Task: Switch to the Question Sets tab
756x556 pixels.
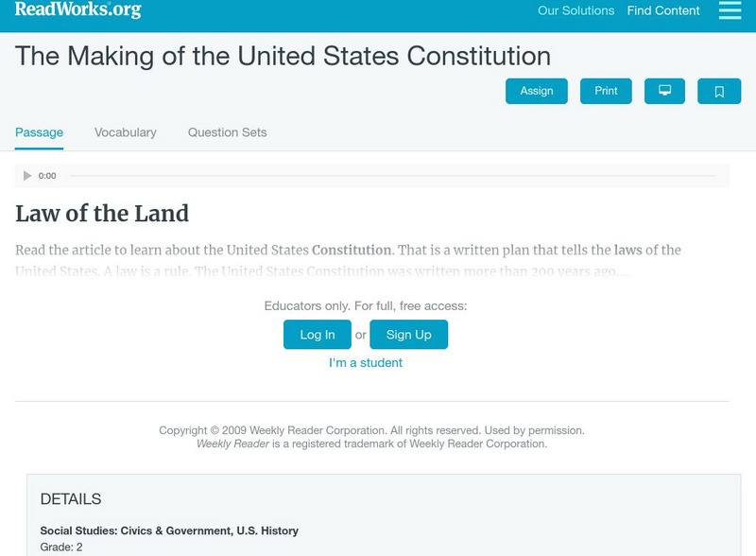Action: pyautogui.click(x=228, y=132)
